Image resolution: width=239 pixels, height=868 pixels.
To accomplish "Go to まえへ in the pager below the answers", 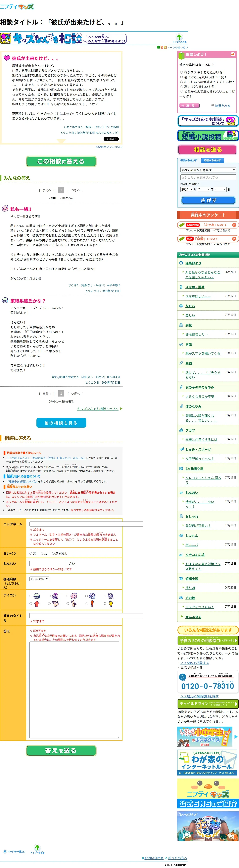I will [x=47, y=394].
